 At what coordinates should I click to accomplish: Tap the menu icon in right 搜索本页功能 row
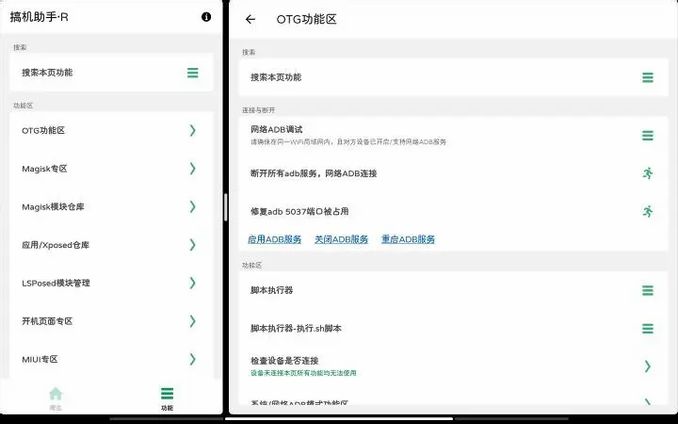(647, 78)
